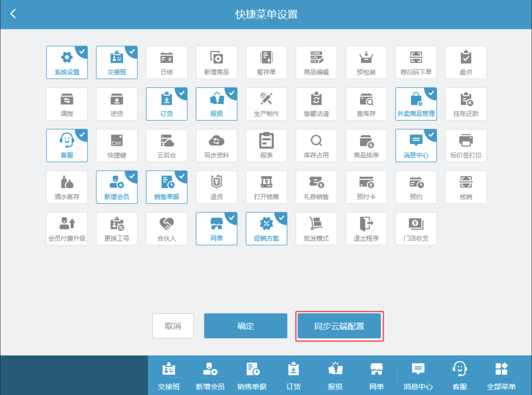Select the 标价签打印 printer tile
The height and width of the screenshot is (395, 532).
tap(466, 146)
